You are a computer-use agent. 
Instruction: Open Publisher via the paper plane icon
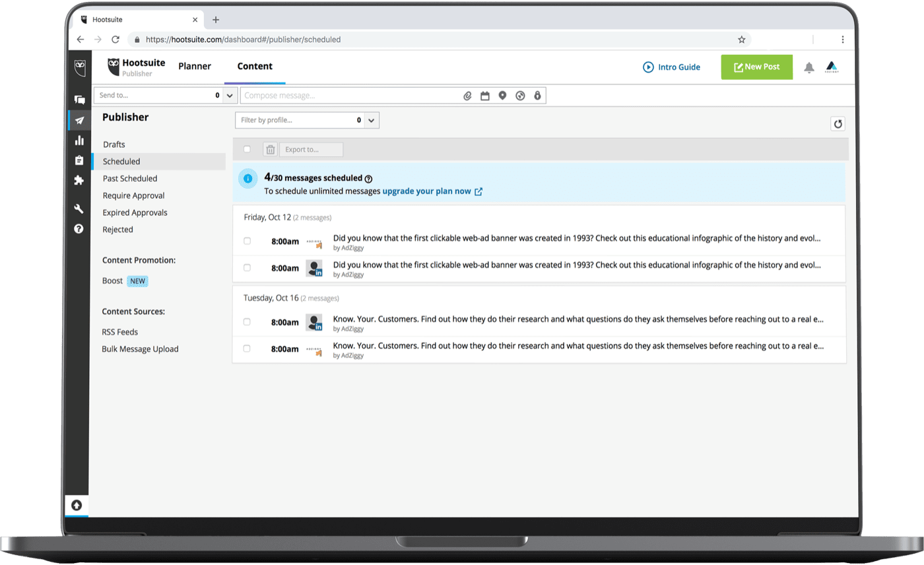[79, 121]
